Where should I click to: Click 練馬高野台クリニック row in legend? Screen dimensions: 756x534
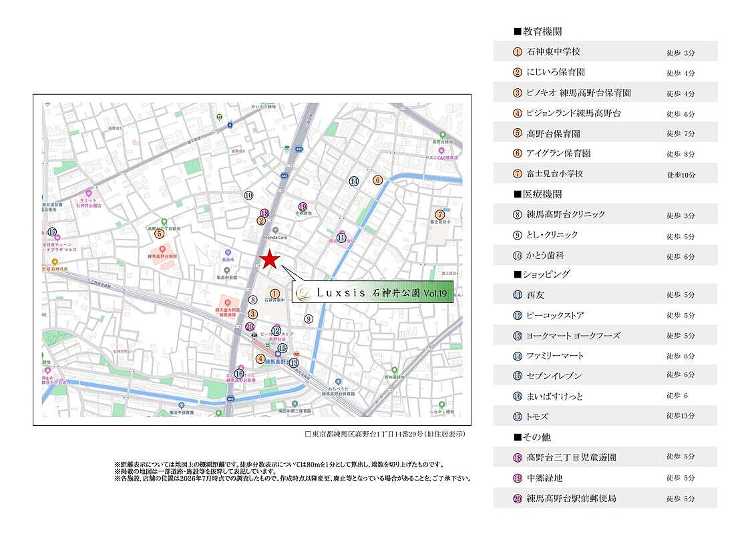605,214
